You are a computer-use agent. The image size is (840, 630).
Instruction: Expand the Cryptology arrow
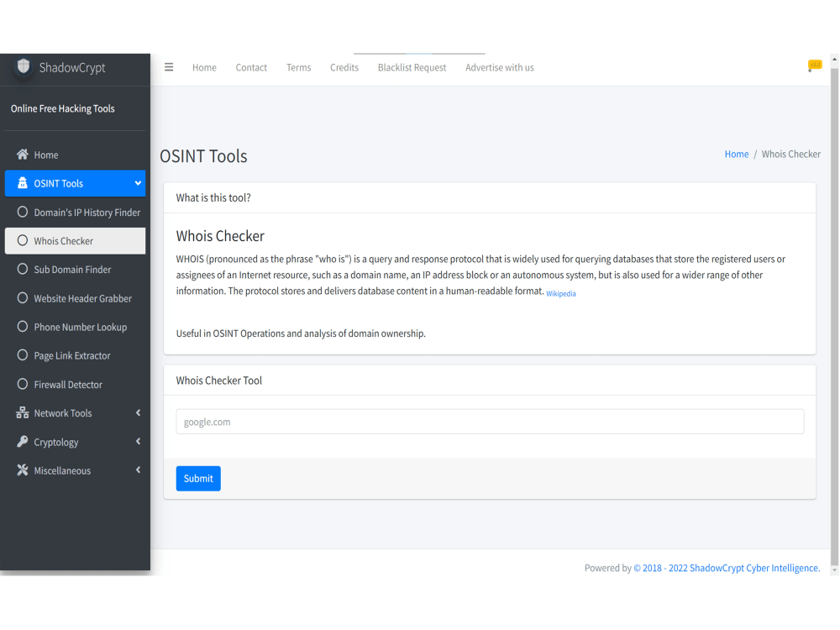point(139,442)
